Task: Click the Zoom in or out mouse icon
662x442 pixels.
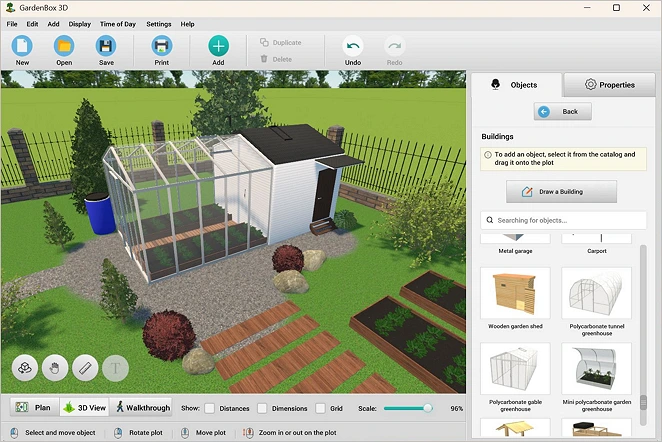Action: (248, 433)
